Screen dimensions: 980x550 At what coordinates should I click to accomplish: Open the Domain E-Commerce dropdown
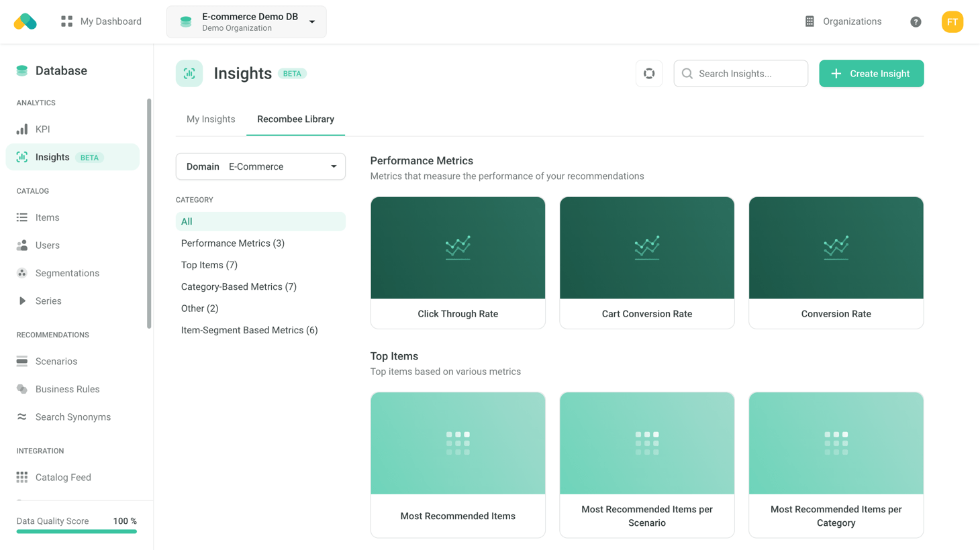point(260,166)
